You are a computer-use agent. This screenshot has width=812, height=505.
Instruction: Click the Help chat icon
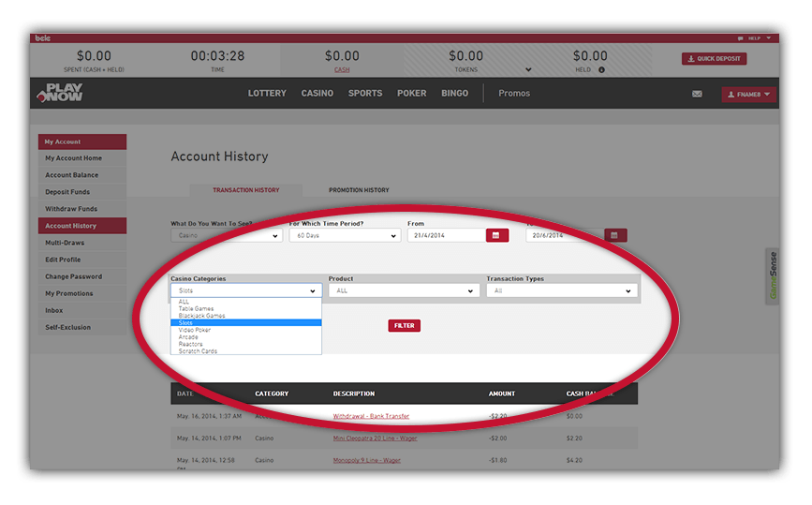740,38
